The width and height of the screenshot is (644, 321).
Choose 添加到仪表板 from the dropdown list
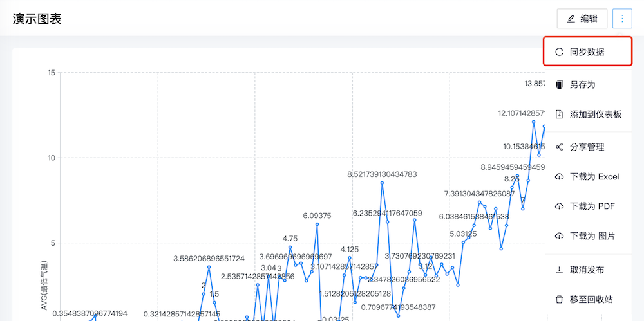pyautogui.click(x=596, y=114)
